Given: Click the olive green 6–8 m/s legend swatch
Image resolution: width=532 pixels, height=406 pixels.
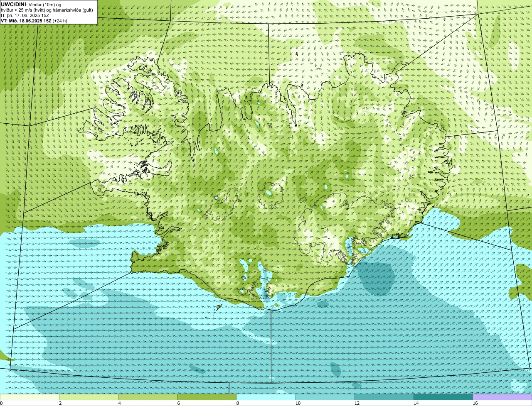Looking at the screenshot, I should 207,397.
